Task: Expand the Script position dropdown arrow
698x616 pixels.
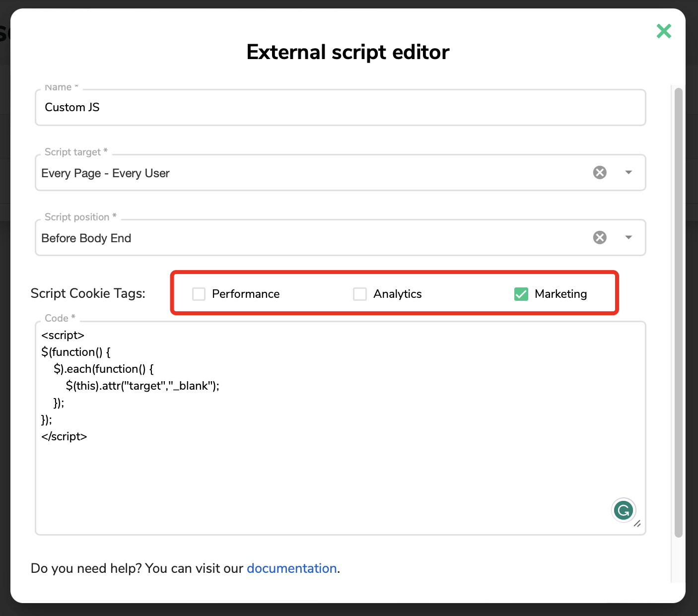Action: 628,237
